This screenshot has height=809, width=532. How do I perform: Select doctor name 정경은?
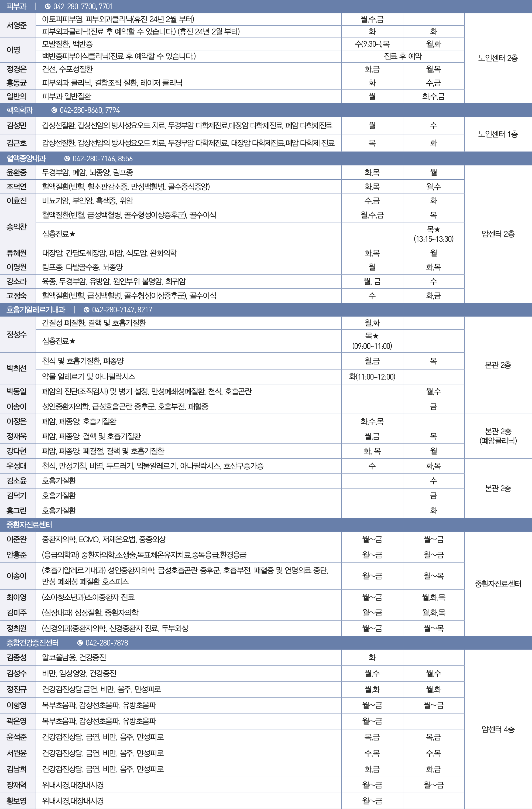click(x=17, y=69)
